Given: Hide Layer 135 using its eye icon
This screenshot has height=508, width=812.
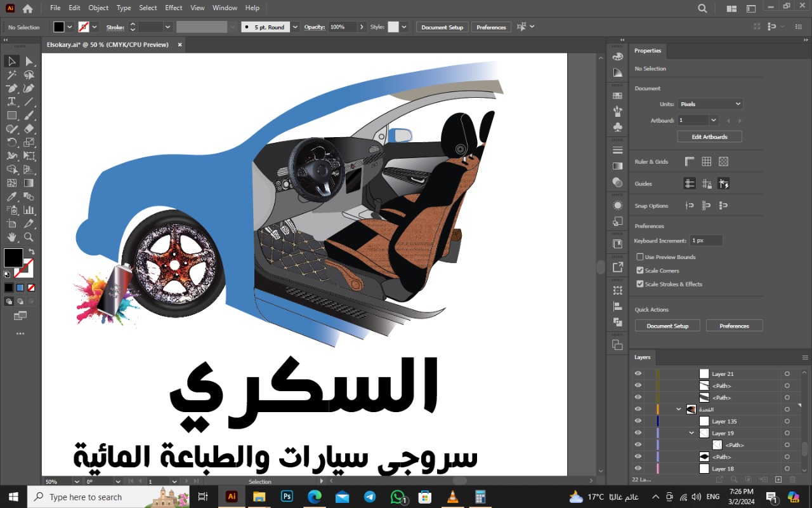Looking at the screenshot, I should [638, 421].
